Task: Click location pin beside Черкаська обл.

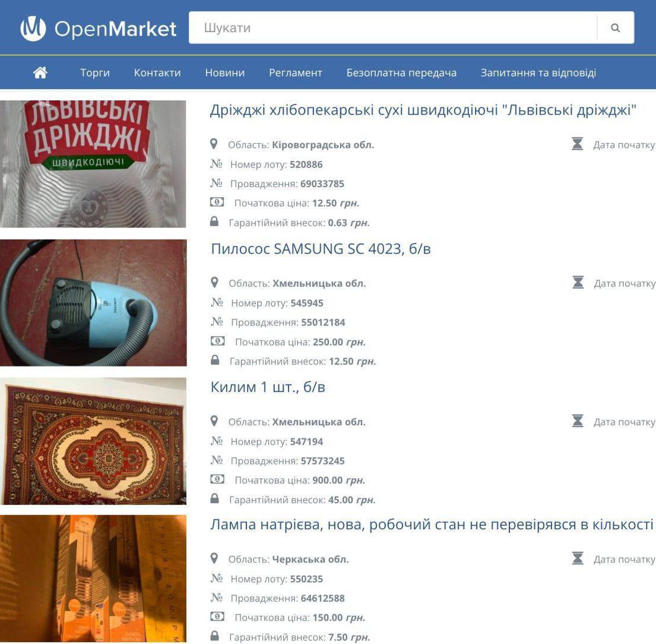Action: click(x=214, y=558)
